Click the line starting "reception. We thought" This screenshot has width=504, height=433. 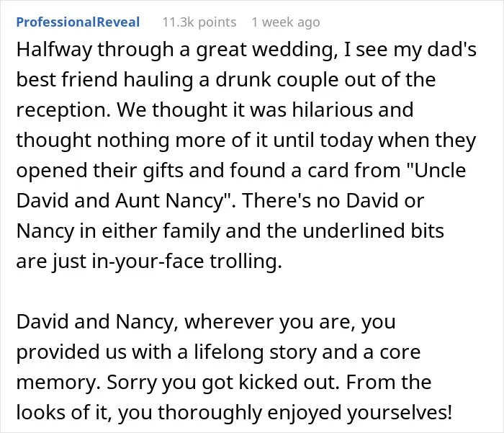point(215,110)
